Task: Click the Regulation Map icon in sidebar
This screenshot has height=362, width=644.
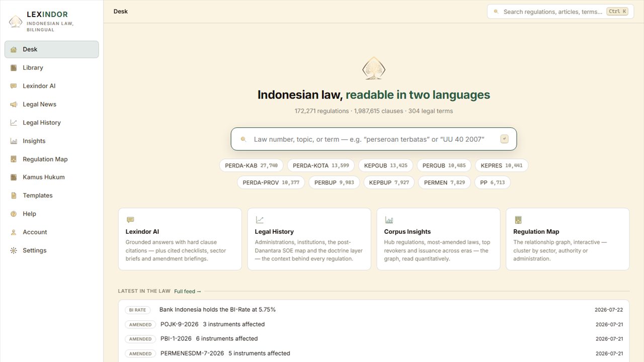Action: 14,159
